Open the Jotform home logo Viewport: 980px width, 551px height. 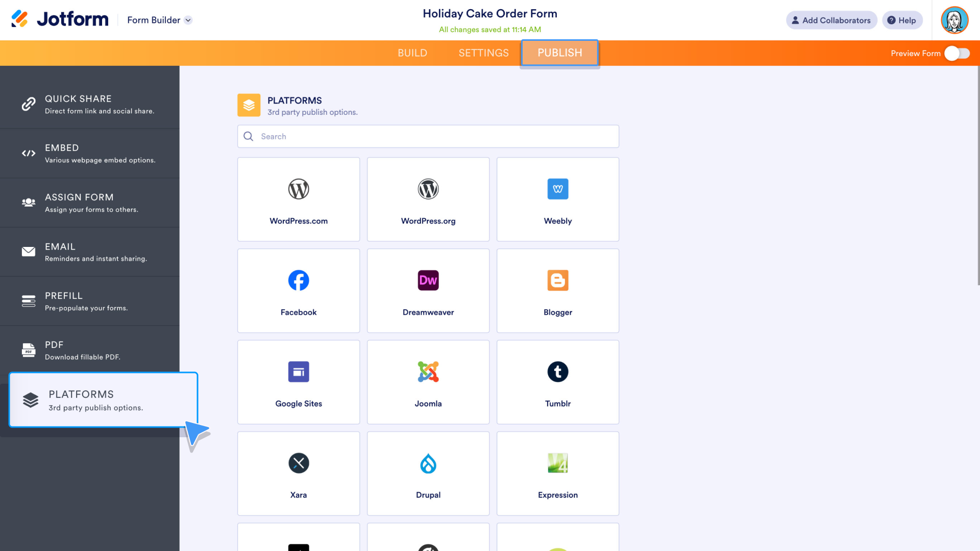pos(59,19)
